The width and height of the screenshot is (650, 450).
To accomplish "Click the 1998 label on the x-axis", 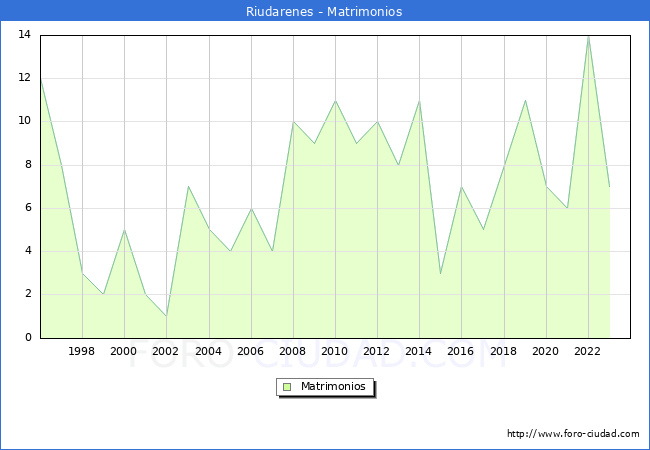I will [x=82, y=351].
